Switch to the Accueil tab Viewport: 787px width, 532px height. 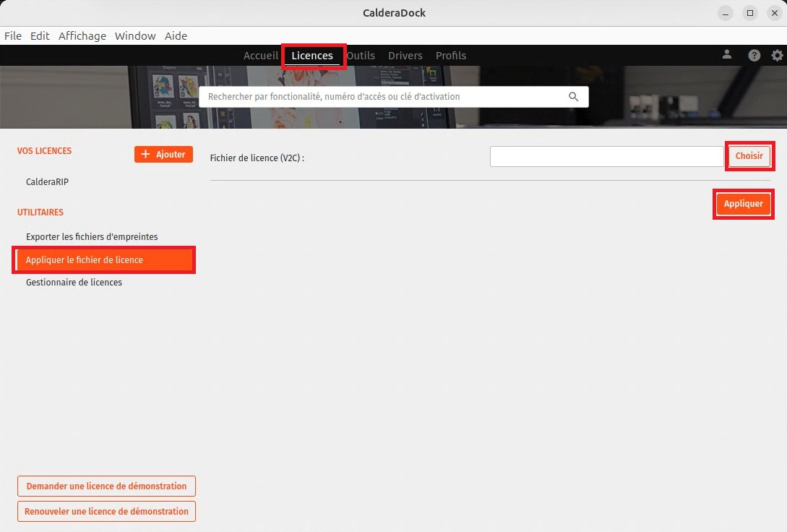(x=260, y=56)
